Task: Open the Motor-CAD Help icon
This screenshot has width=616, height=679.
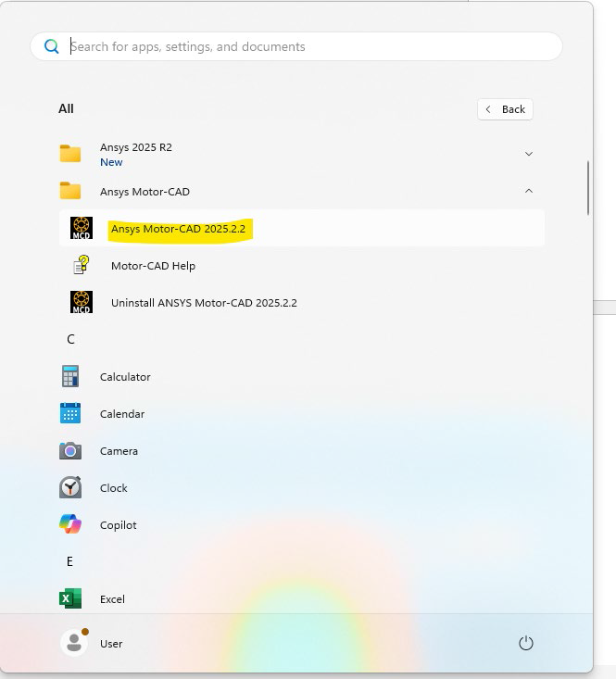Action: 82,266
